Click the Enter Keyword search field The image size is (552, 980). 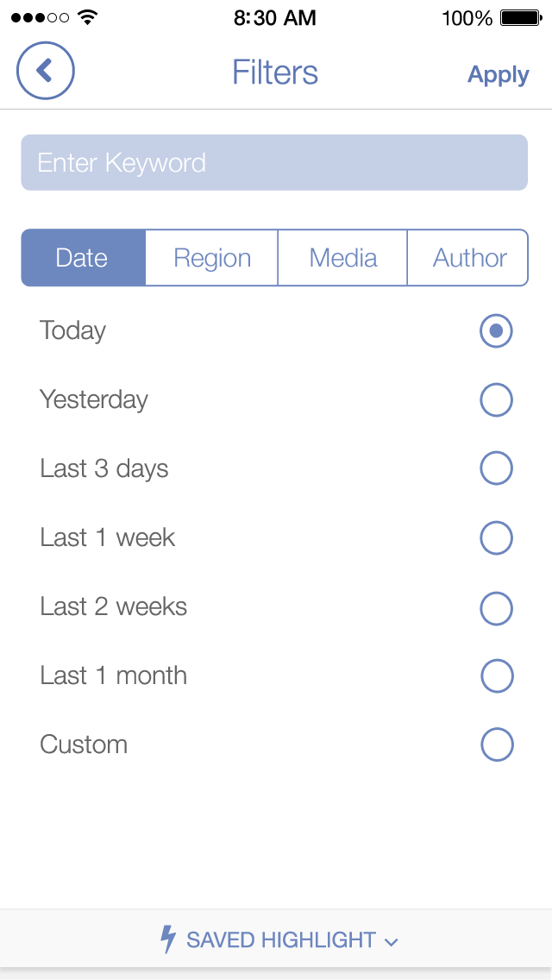[x=274, y=162]
